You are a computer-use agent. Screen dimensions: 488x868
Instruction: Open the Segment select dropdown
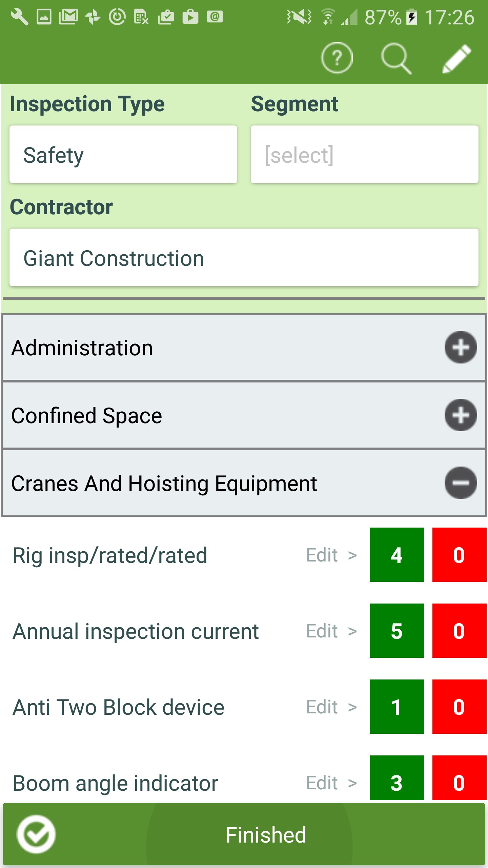click(364, 155)
